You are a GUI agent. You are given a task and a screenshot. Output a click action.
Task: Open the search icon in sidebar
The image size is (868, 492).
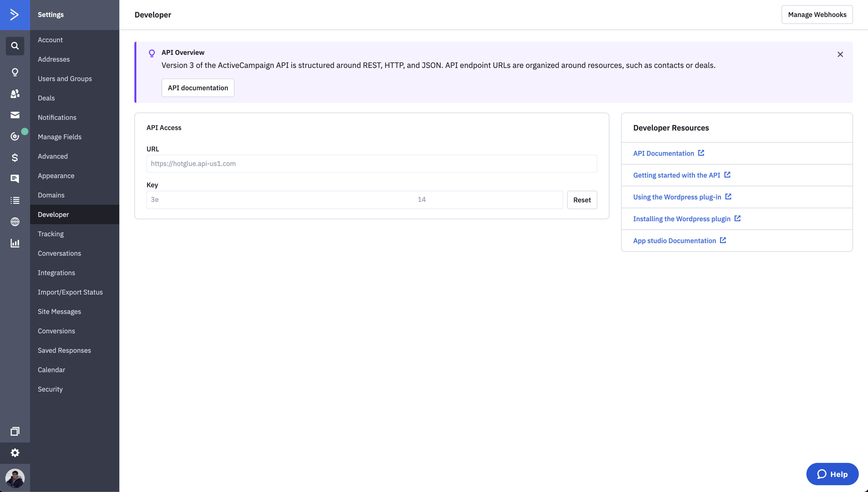tap(15, 46)
